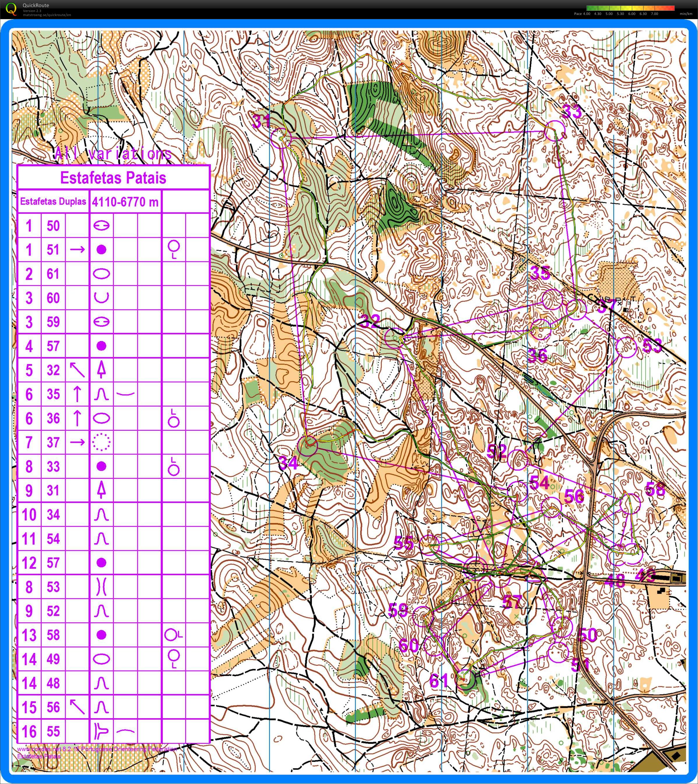Click control circle 36 on the map

tap(541, 329)
